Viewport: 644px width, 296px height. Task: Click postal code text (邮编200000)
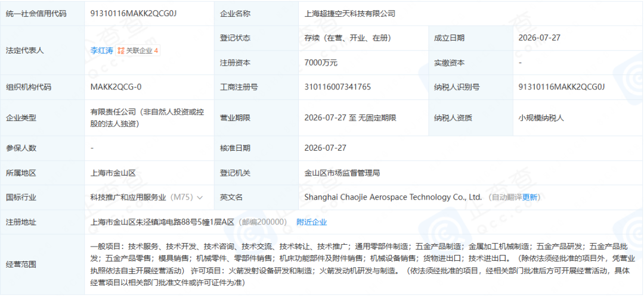pyautogui.click(x=262, y=222)
